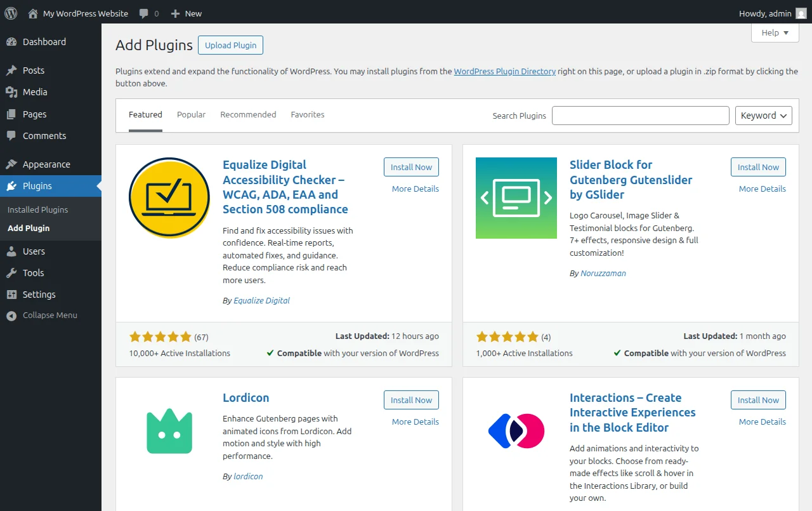
Task: Click inside the Search Plugins field
Action: click(x=640, y=115)
